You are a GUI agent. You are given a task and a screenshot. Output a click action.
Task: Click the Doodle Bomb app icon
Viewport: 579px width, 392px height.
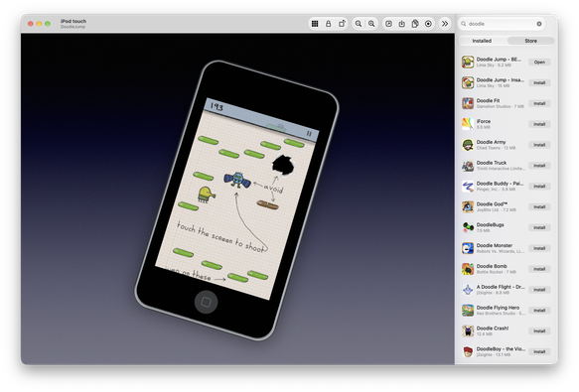click(x=468, y=269)
